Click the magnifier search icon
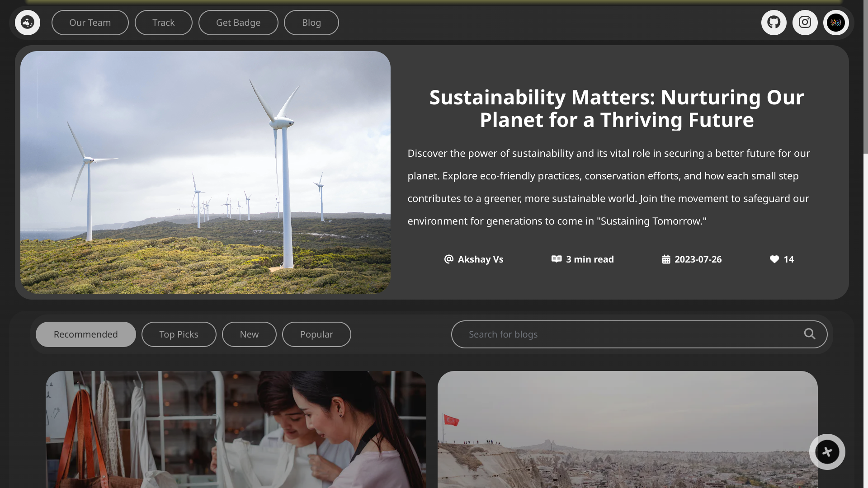 coord(809,334)
